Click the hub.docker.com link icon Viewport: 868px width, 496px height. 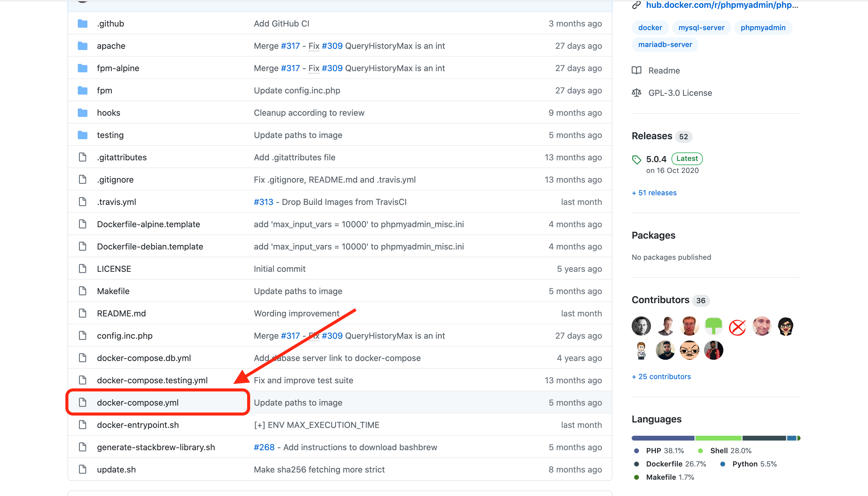click(636, 5)
